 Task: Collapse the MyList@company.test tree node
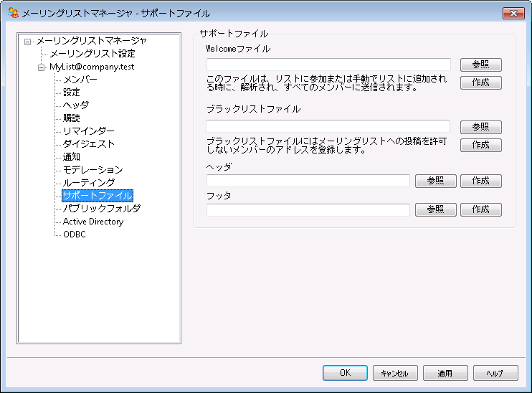pyautogui.click(x=41, y=67)
